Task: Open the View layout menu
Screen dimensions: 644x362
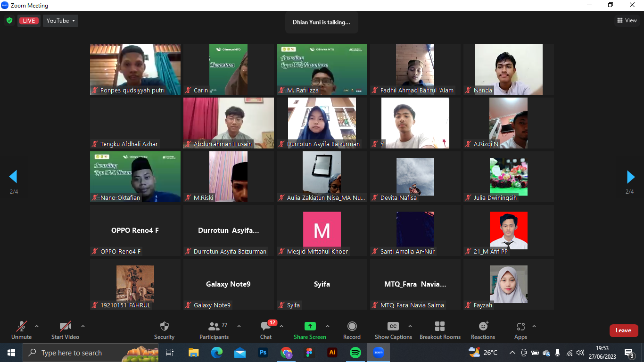Action: pos(627,20)
